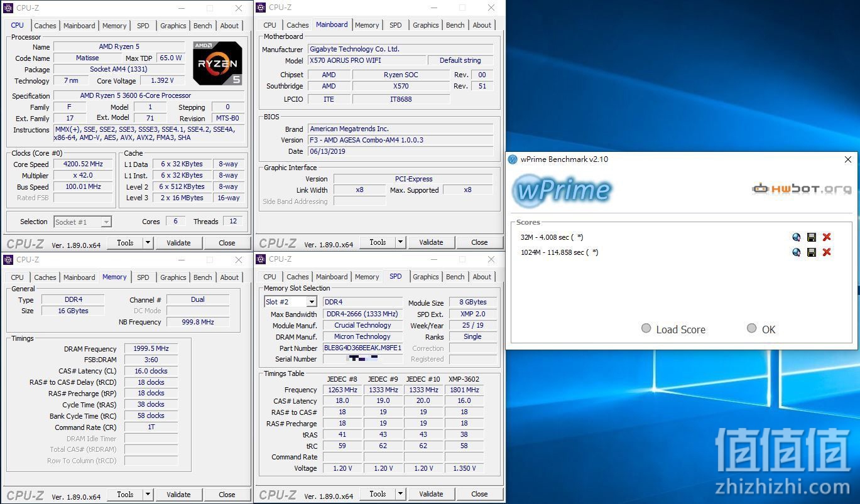The image size is (860, 504).
Task: Click the CAS# Latency 16.0 clocks value
Action: (151, 371)
